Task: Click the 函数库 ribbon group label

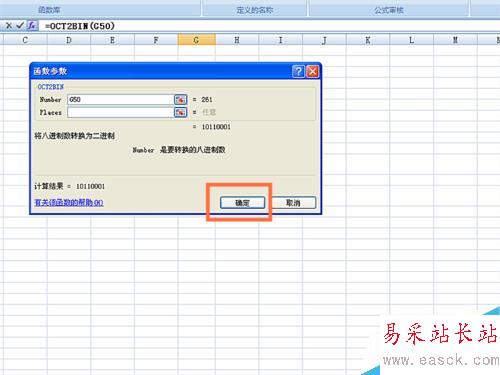Action: click(49, 10)
